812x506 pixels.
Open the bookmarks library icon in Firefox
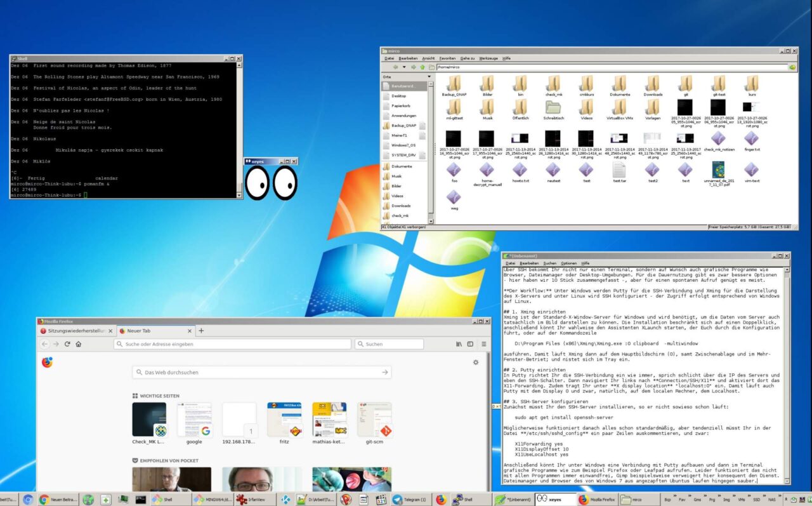(x=459, y=343)
